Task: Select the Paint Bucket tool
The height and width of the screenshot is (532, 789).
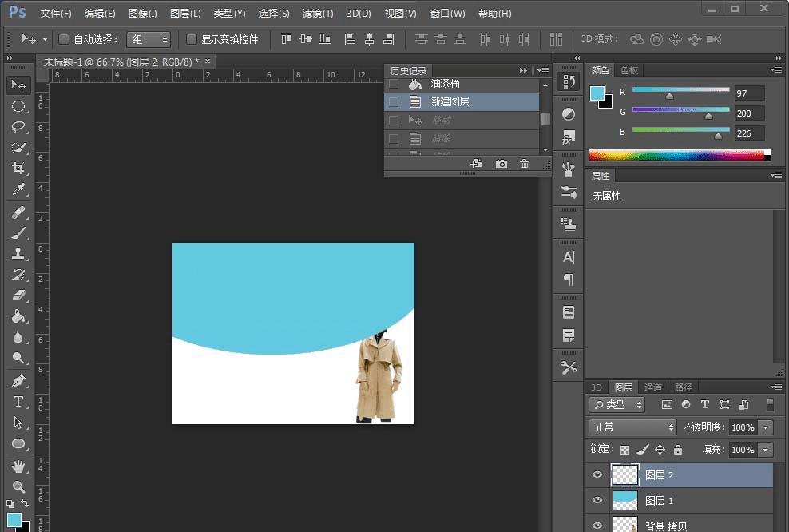Action: [18, 316]
